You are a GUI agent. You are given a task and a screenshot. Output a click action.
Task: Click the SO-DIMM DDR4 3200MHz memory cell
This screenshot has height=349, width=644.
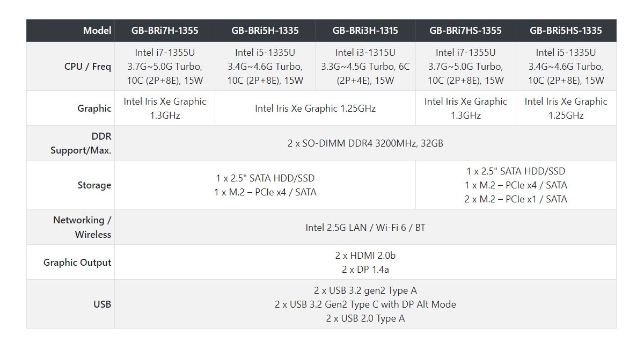365,143
